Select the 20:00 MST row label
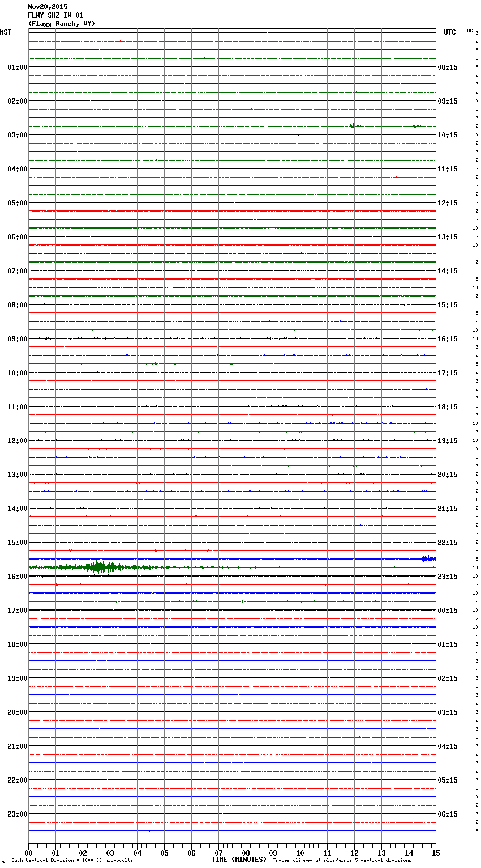The width and height of the screenshot is (481, 868). [17, 712]
